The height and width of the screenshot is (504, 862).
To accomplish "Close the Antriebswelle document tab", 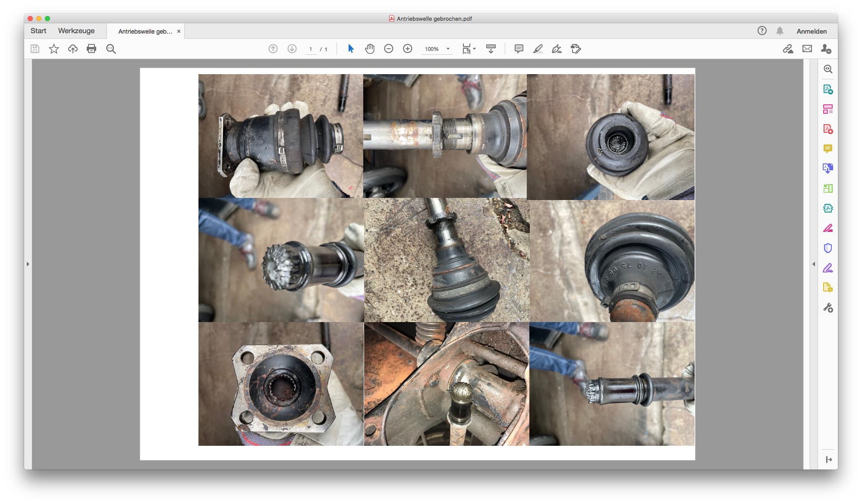I will point(179,31).
